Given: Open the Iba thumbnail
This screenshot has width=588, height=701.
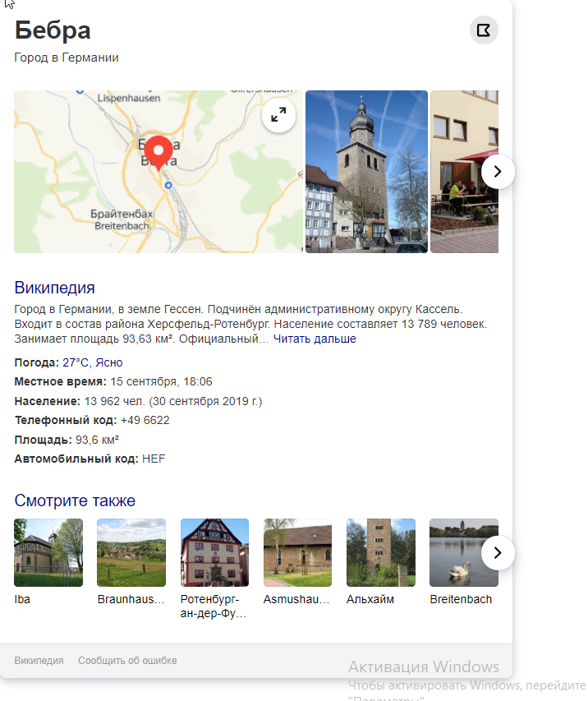Looking at the screenshot, I should coord(48,552).
